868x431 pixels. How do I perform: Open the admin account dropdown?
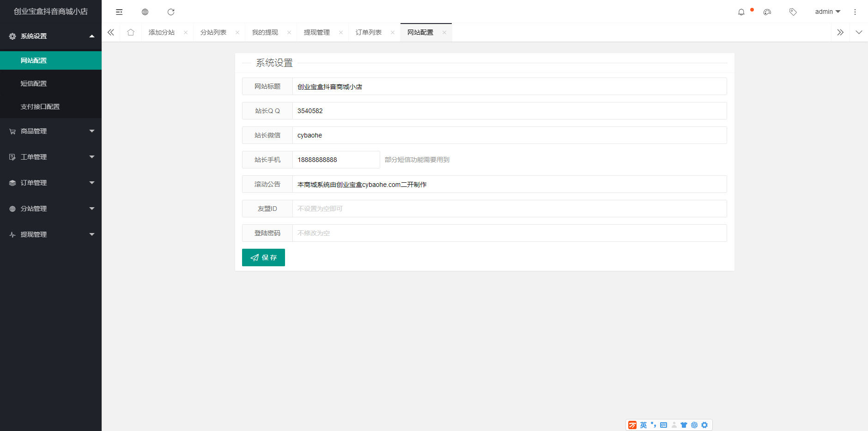click(827, 12)
